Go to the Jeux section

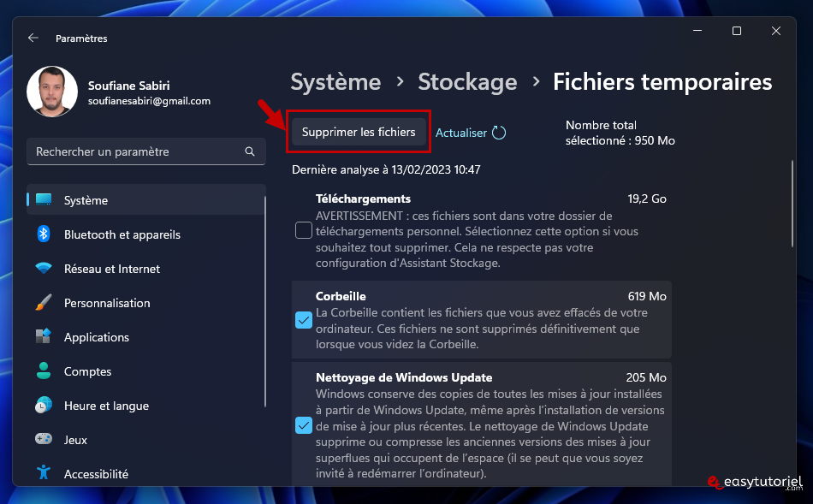145,440
